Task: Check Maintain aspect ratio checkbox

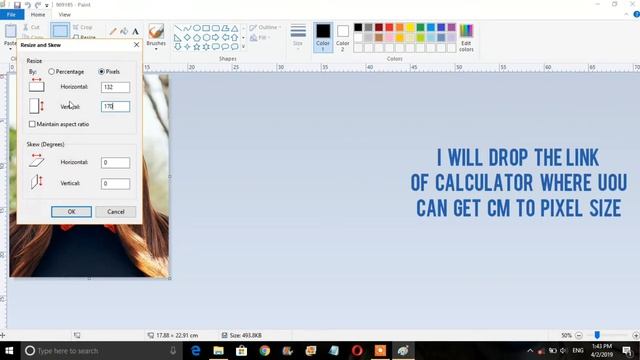Action: [32, 124]
